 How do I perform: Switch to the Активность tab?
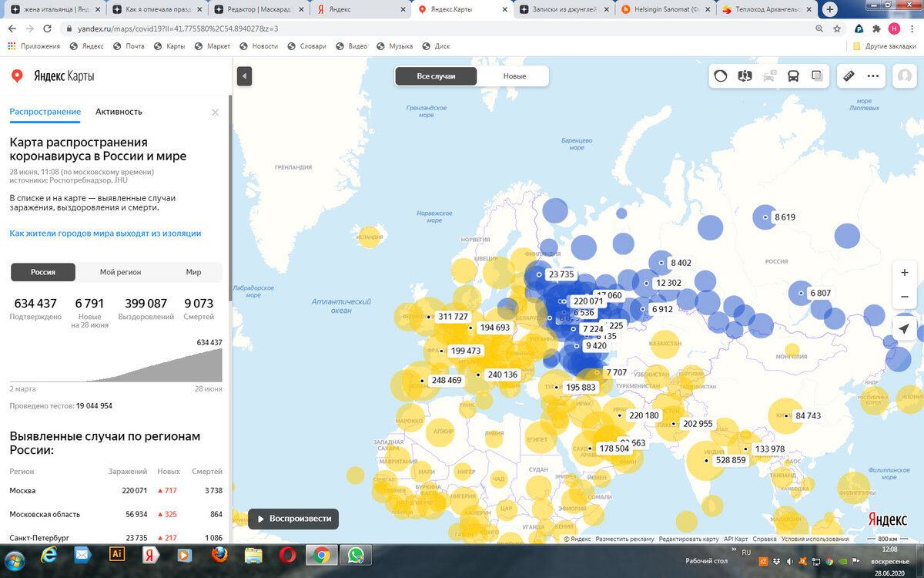pyautogui.click(x=119, y=112)
